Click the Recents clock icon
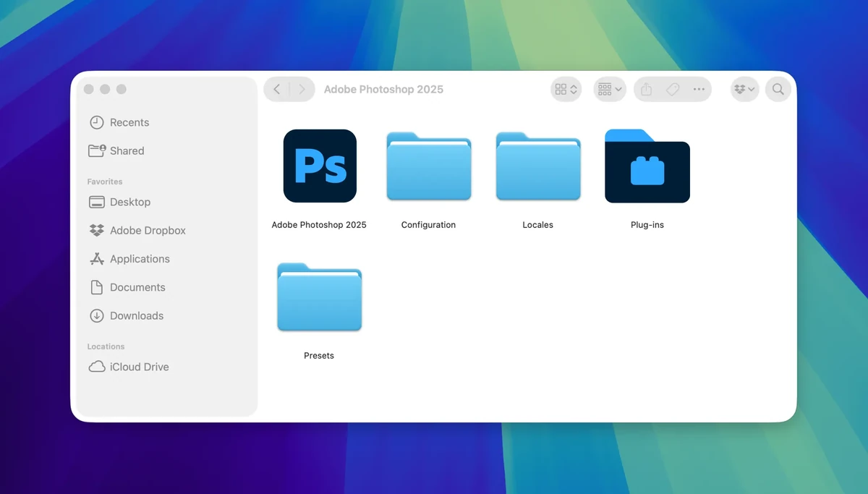Image resolution: width=868 pixels, height=494 pixels. tap(96, 122)
